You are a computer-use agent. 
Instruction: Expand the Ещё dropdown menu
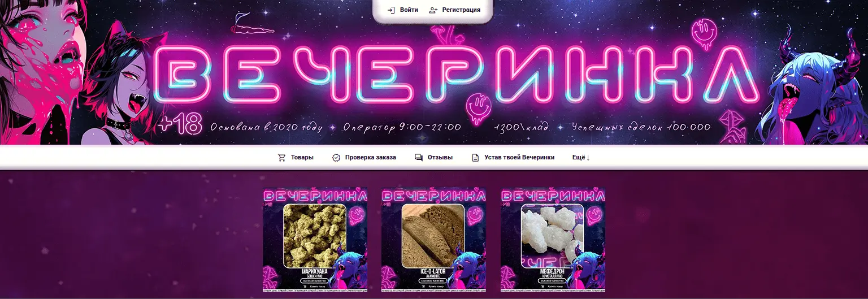click(581, 158)
